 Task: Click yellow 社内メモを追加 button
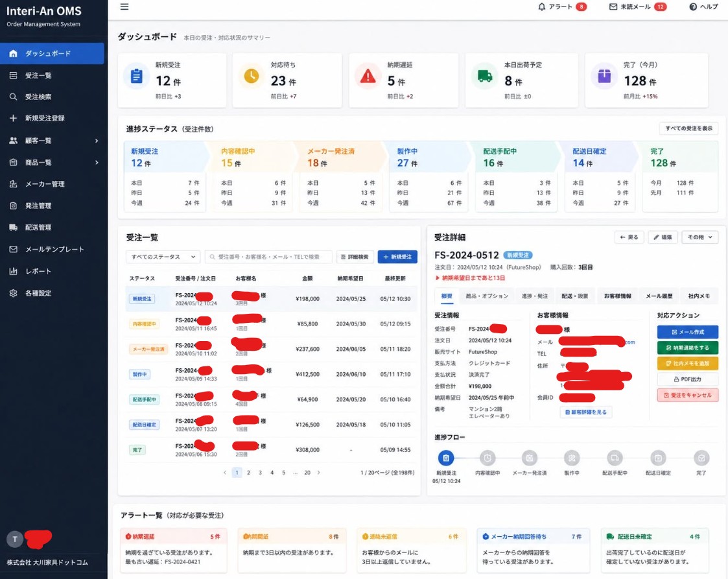coord(688,364)
